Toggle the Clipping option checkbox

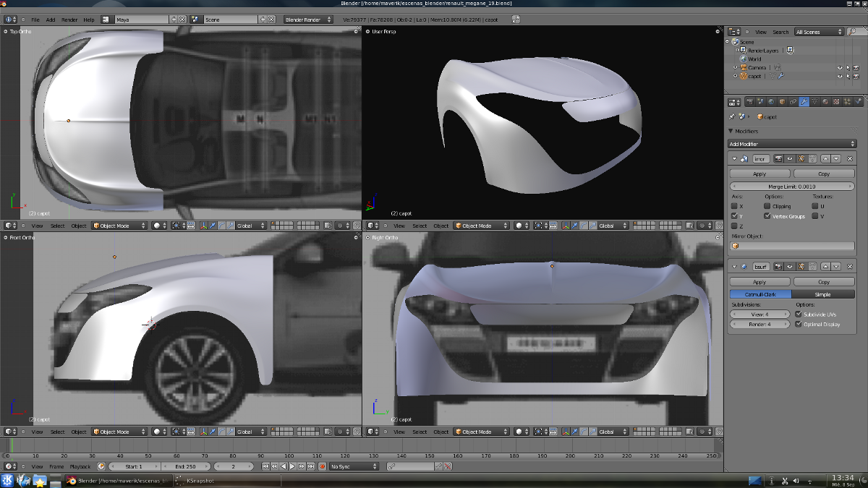coord(767,206)
